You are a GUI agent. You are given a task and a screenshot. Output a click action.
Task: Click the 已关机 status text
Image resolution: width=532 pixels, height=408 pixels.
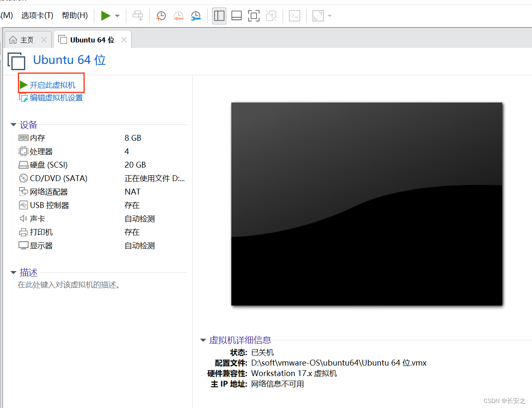pyautogui.click(x=262, y=352)
